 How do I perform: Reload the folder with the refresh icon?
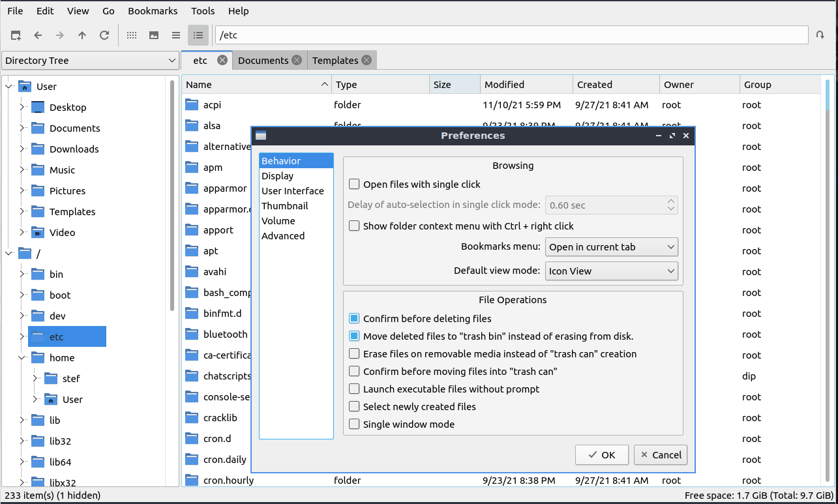point(104,35)
